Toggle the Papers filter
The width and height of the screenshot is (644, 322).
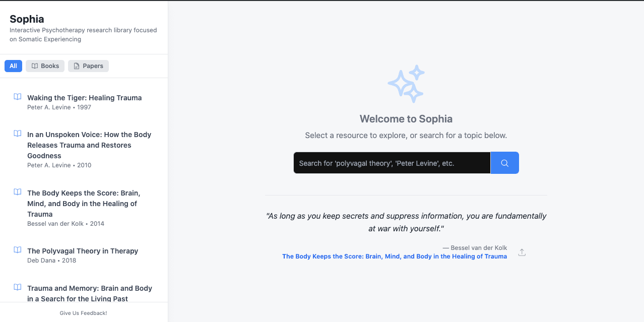click(x=88, y=66)
